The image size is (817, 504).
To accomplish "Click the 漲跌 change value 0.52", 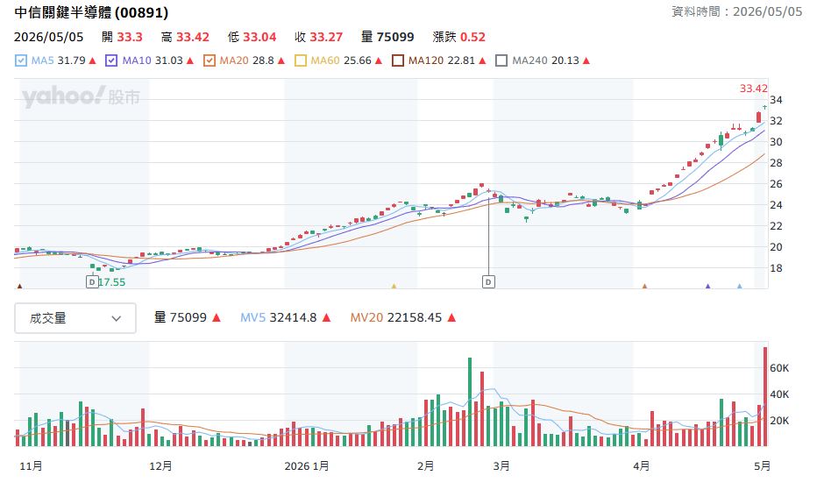I will (472, 37).
